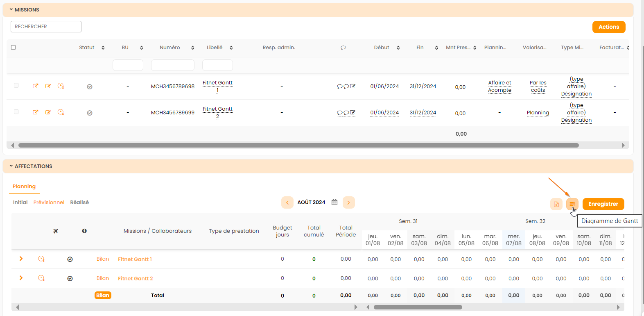This screenshot has width=644, height=316.
Task: Go to previous month in planning
Action: pyautogui.click(x=287, y=202)
